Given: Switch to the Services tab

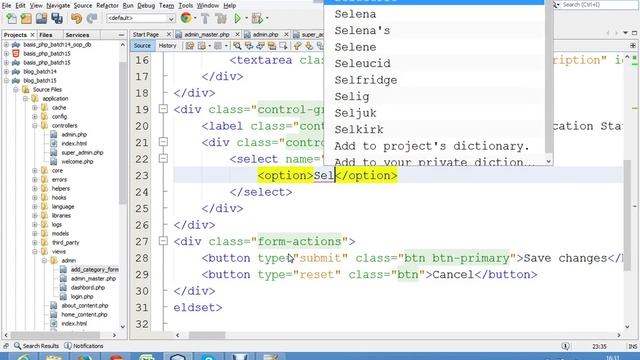Looking at the screenshot, I should click(77, 35).
